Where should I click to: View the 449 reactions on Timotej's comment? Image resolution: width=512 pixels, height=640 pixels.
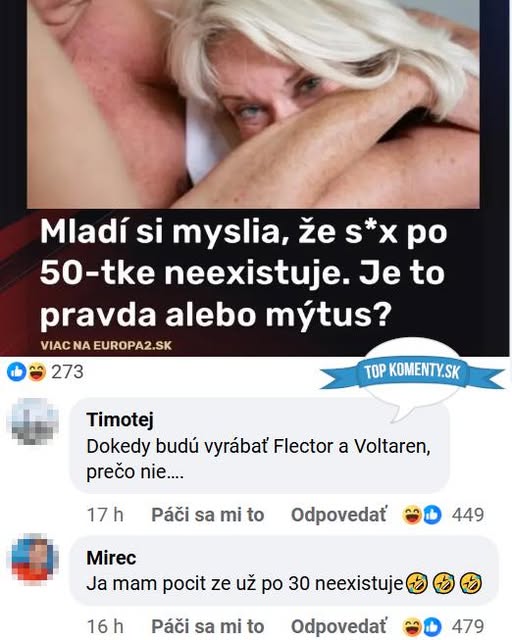pyautogui.click(x=468, y=515)
